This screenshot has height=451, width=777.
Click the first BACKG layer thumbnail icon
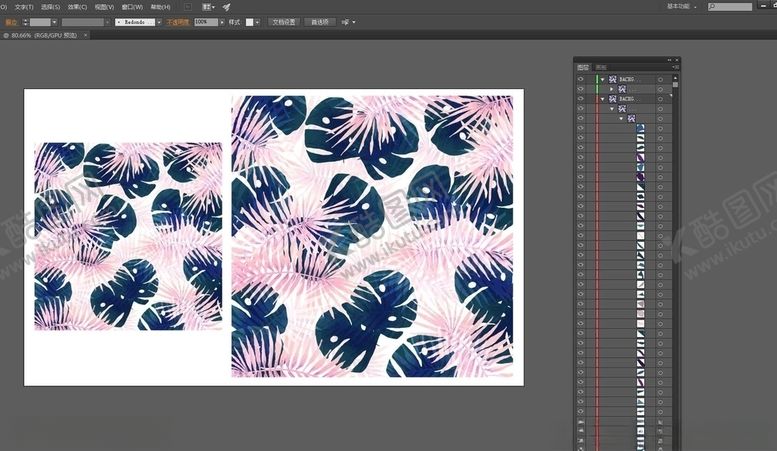pyautogui.click(x=612, y=79)
